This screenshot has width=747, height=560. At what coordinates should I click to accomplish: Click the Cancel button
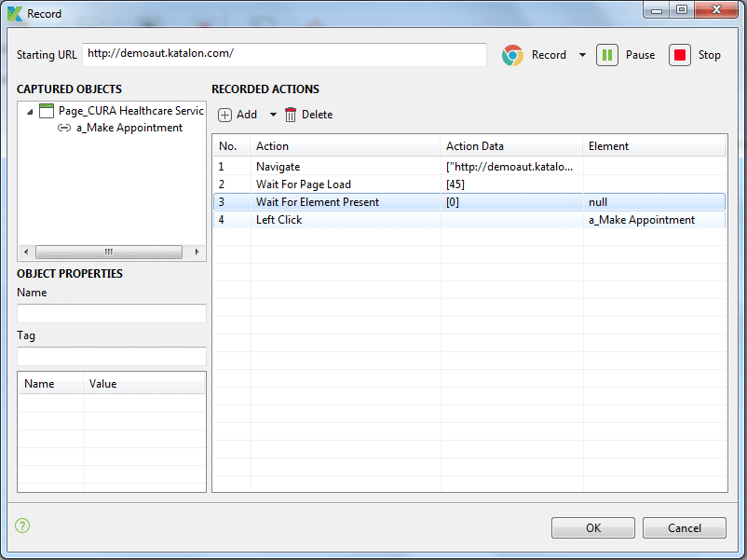tap(684, 528)
